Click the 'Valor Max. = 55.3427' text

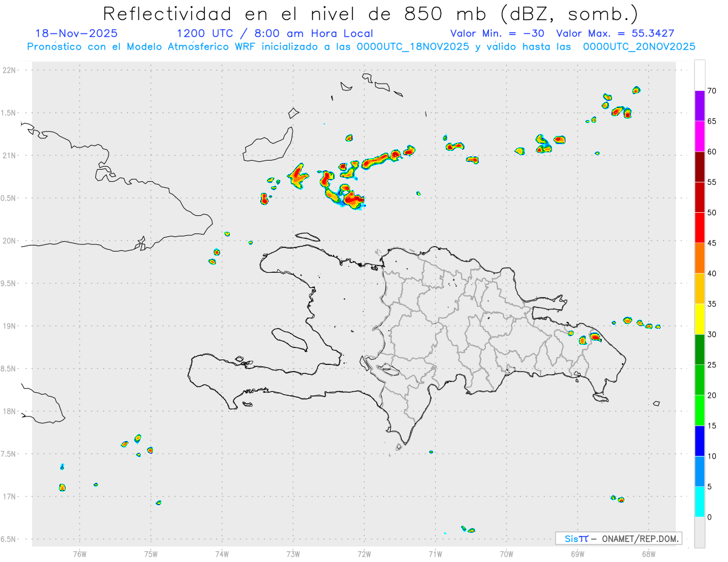click(615, 33)
